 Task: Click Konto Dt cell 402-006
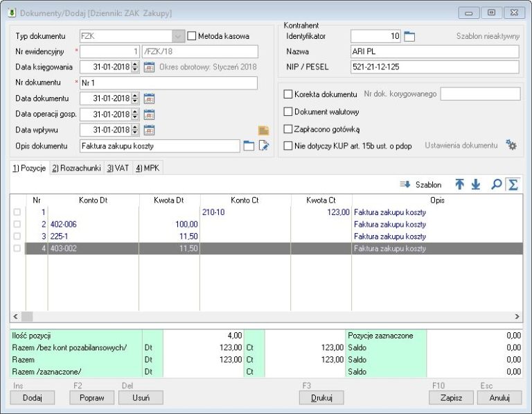(94, 224)
